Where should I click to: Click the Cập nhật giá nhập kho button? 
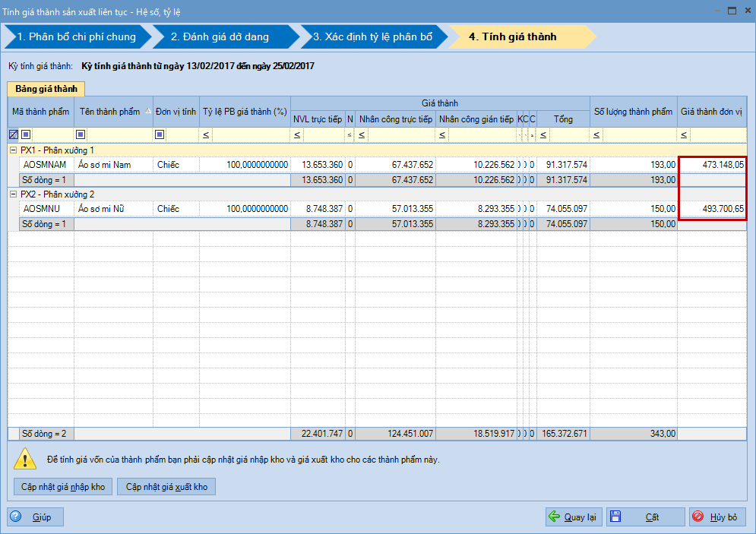[x=63, y=487]
